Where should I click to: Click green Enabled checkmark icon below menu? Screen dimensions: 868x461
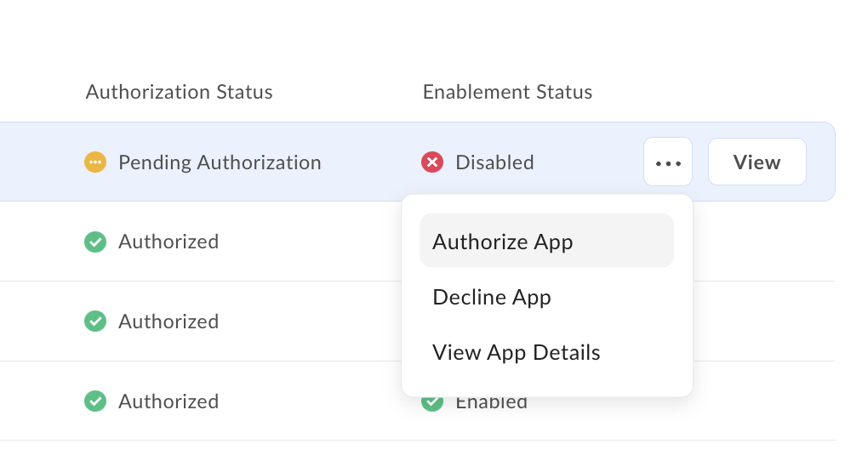(432, 402)
